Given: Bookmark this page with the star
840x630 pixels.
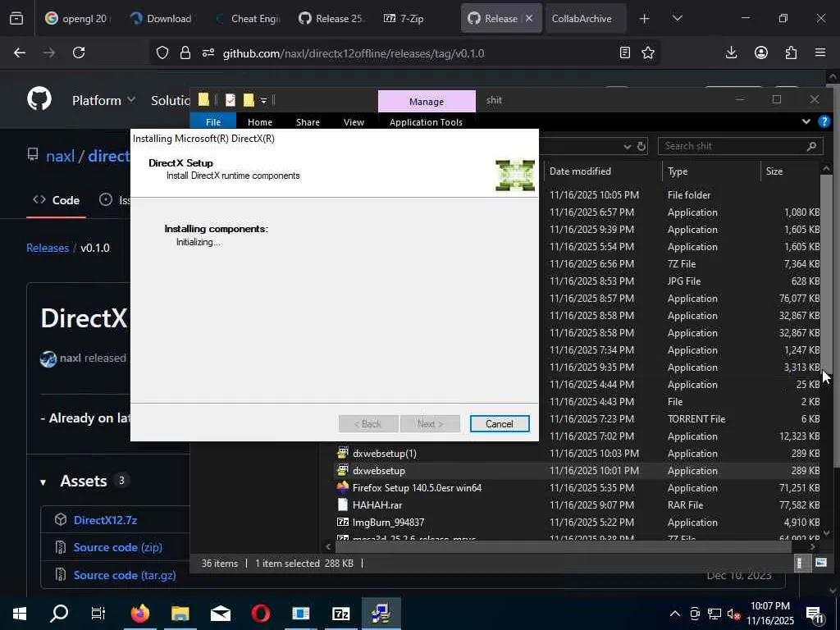Looking at the screenshot, I should tap(648, 52).
